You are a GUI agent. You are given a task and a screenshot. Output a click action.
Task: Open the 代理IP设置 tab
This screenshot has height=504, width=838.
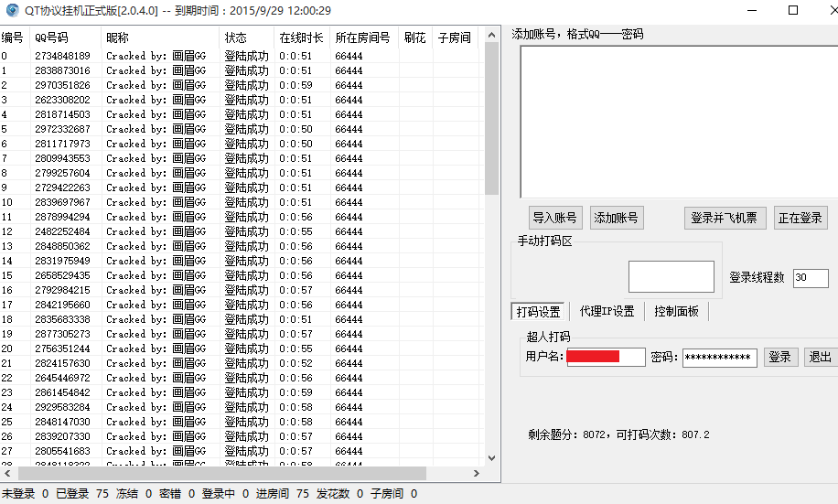(x=607, y=311)
